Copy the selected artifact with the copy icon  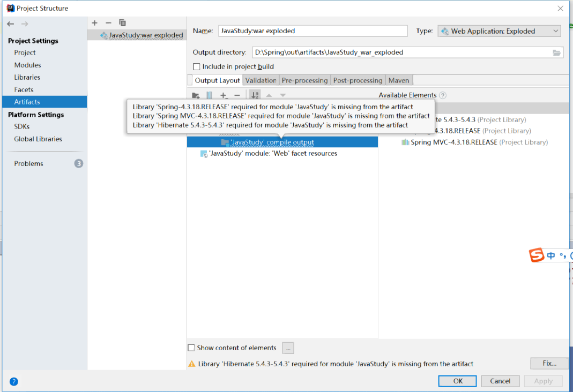pyautogui.click(x=122, y=23)
